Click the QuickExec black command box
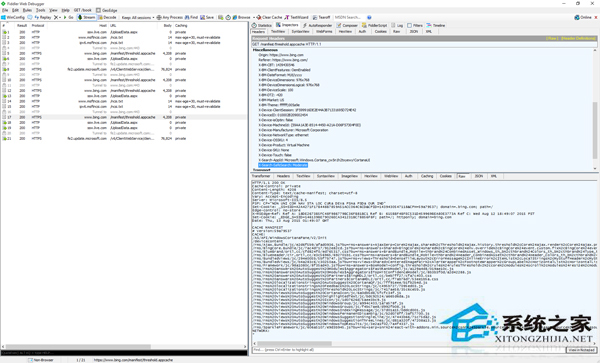The image size is (600, 363). [124, 353]
